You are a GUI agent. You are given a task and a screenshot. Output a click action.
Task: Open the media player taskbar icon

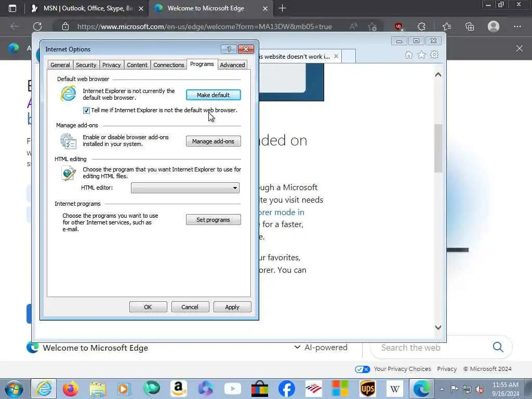tap(124, 389)
